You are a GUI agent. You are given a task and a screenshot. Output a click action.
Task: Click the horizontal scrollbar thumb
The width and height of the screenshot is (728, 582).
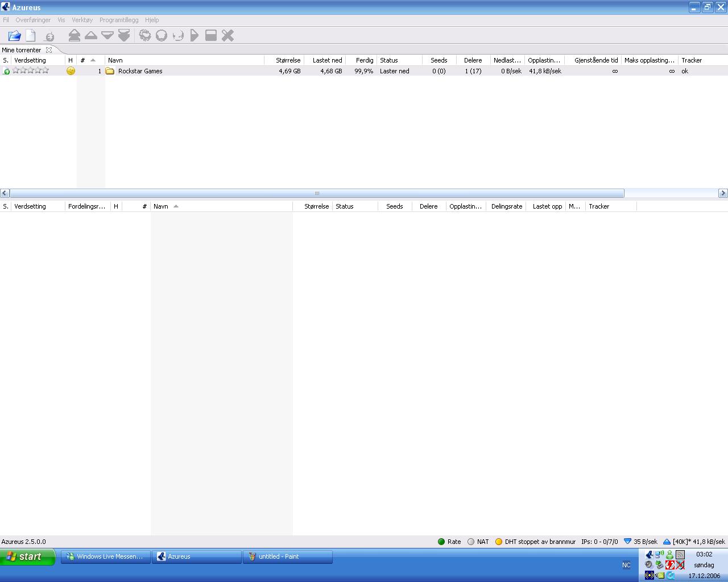point(317,193)
